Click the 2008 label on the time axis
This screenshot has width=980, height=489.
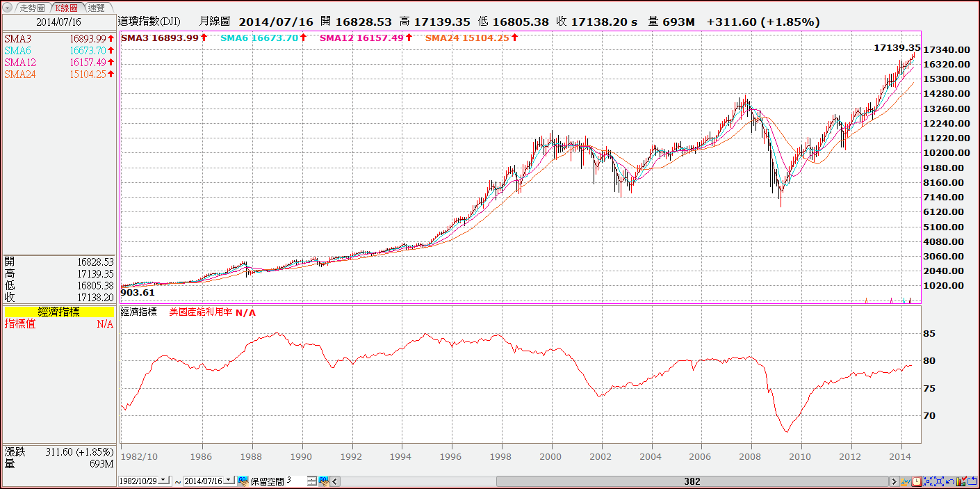tap(751, 457)
